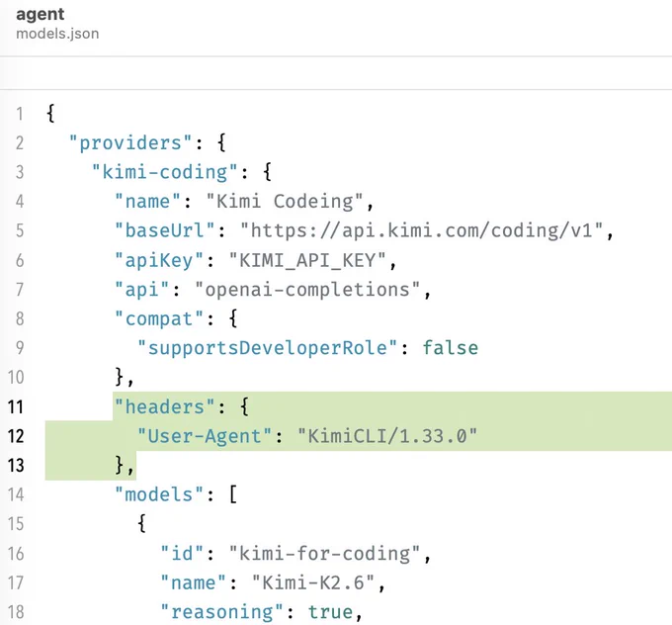672x625 pixels.
Task: Click the opening brace on line 15
Action: click(x=142, y=524)
